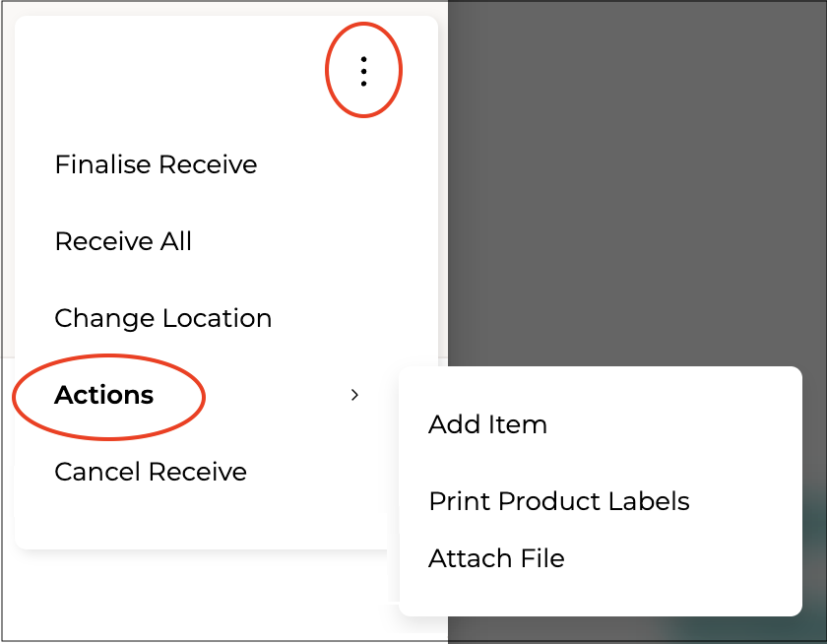
Task: Expand the Actions submenu
Action: click(x=104, y=395)
